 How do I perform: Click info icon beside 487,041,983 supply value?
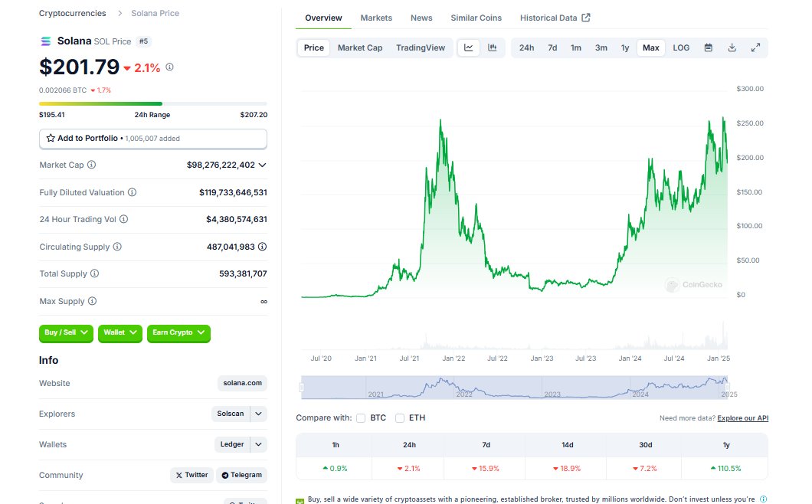pos(263,247)
